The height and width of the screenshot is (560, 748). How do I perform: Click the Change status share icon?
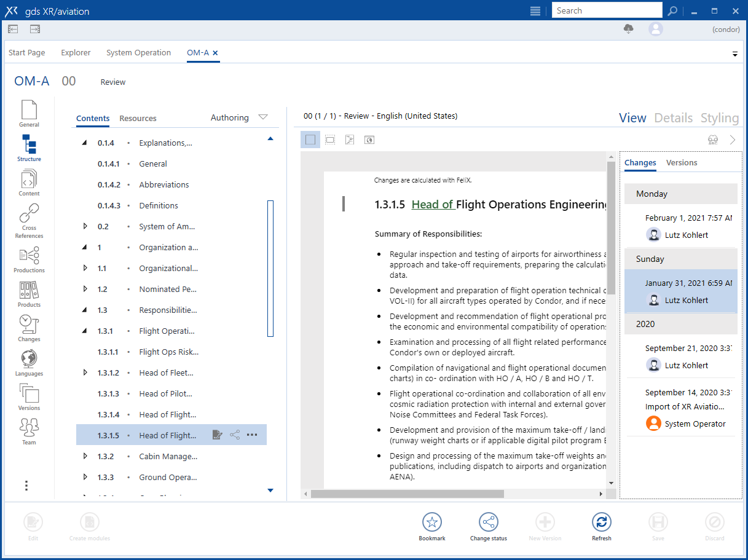pos(489,523)
